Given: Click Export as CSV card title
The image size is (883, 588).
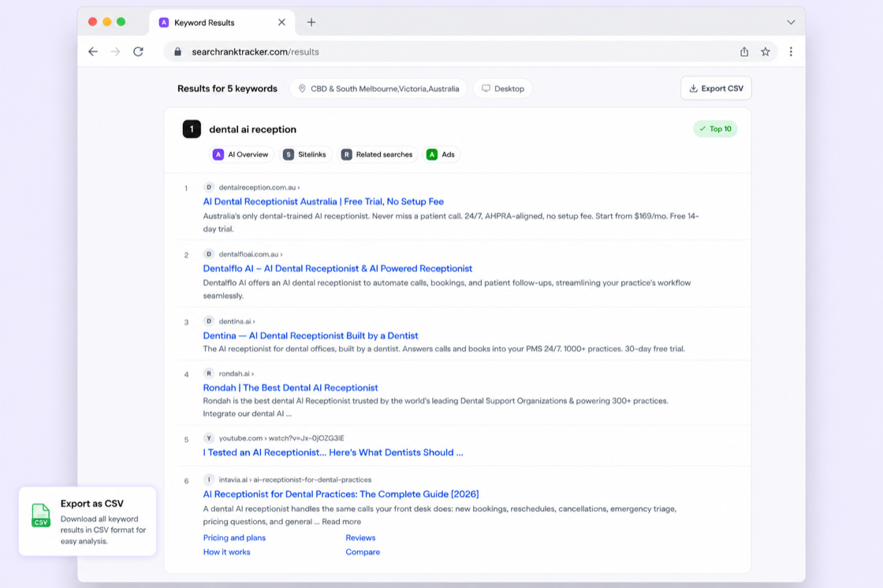Looking at the screenshot, I should 91,504.
